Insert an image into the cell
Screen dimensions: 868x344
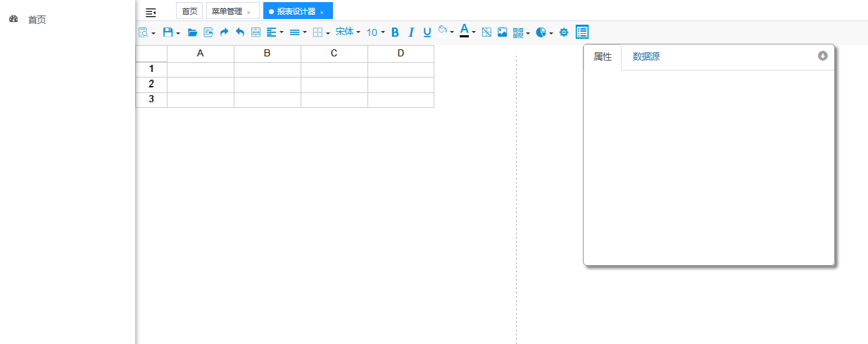(503, 32)
